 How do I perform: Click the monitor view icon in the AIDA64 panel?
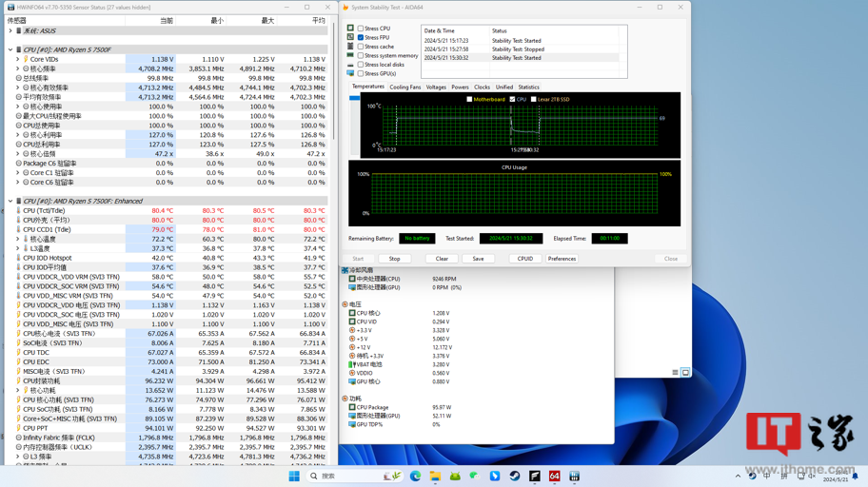click(x=685, y=373)
